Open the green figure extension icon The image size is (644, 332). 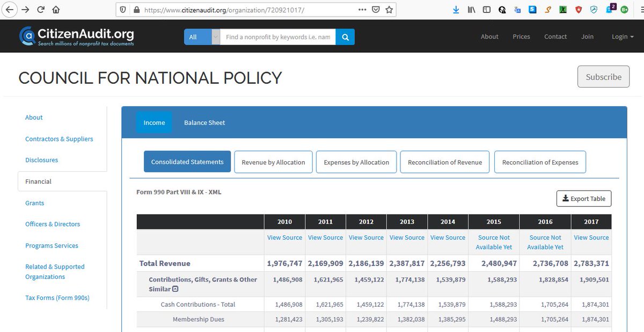click(x=563, y=10)
